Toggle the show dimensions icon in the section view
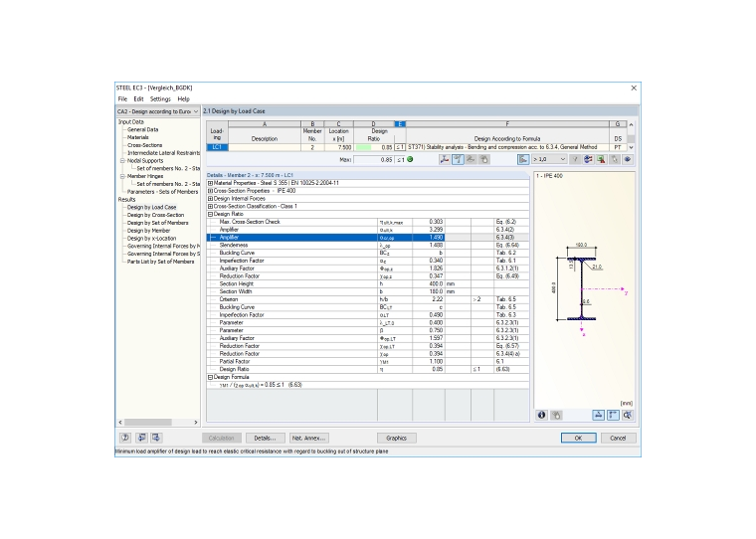Screen dimensions: 756x539 coord(598,415)
